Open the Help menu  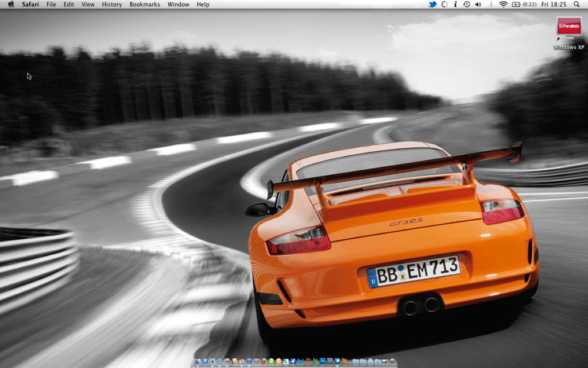203,4
